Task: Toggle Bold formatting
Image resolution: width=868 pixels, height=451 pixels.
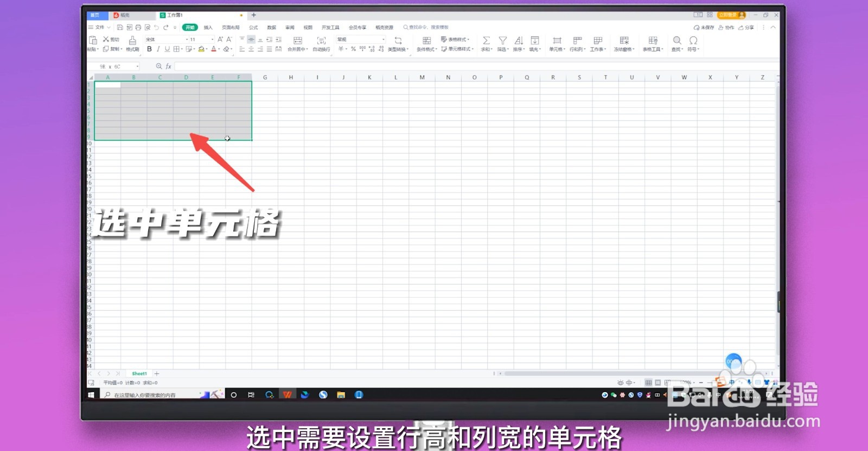Action: tap(149, 49)
